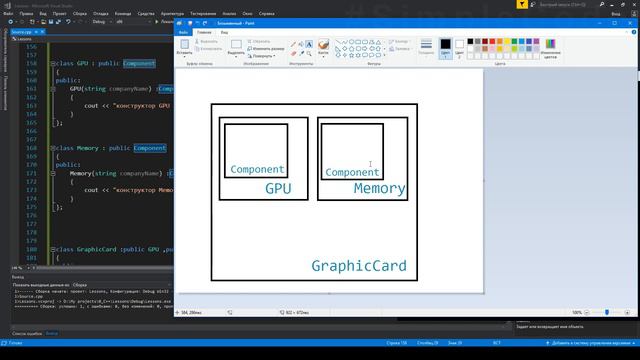Select the Fill bucket tool in Paint
Screen dimensions: 640x360
[301, 44]
